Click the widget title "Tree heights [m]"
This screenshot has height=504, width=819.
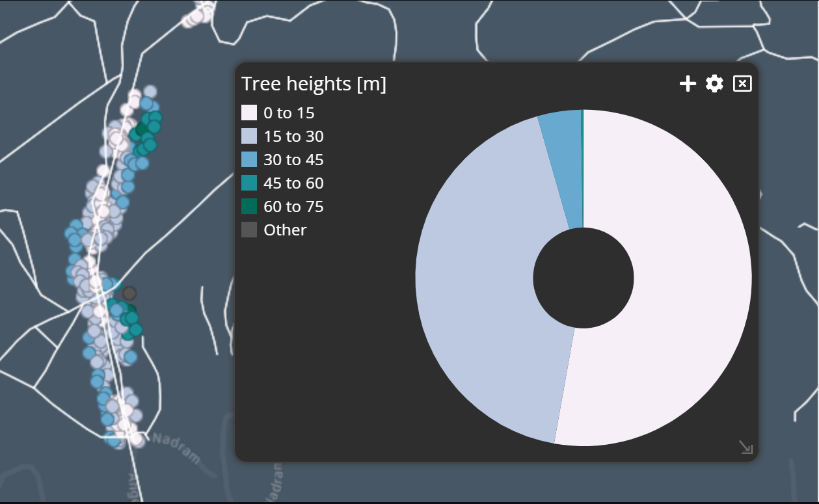[315, 83]
